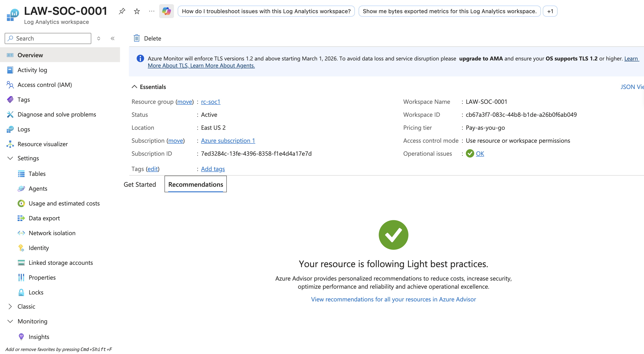
Task: Collapse the sidebar menu with double chevron
Action: pyautogui.click(x=113, y=38)
